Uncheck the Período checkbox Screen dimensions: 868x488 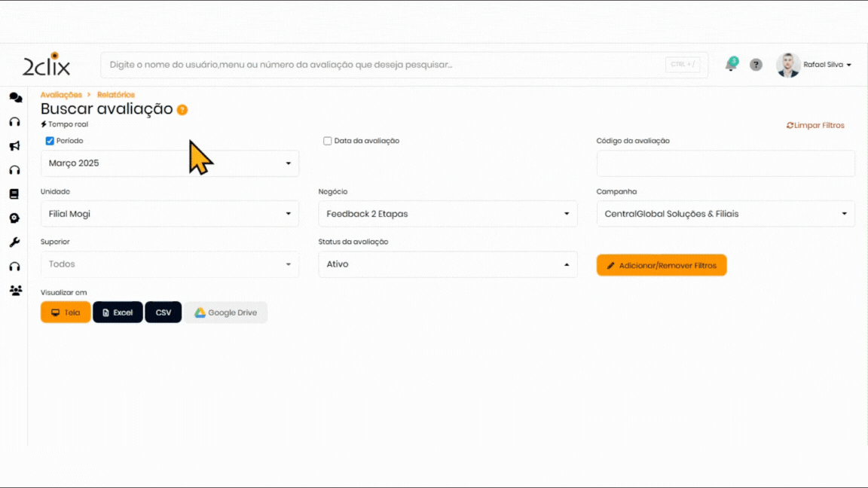(x=50, y=141)
